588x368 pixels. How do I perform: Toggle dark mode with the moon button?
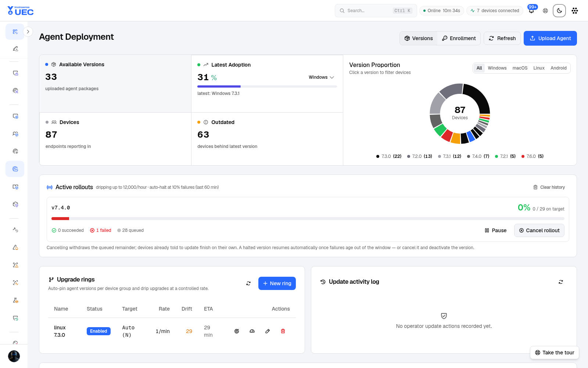(559, 11)
